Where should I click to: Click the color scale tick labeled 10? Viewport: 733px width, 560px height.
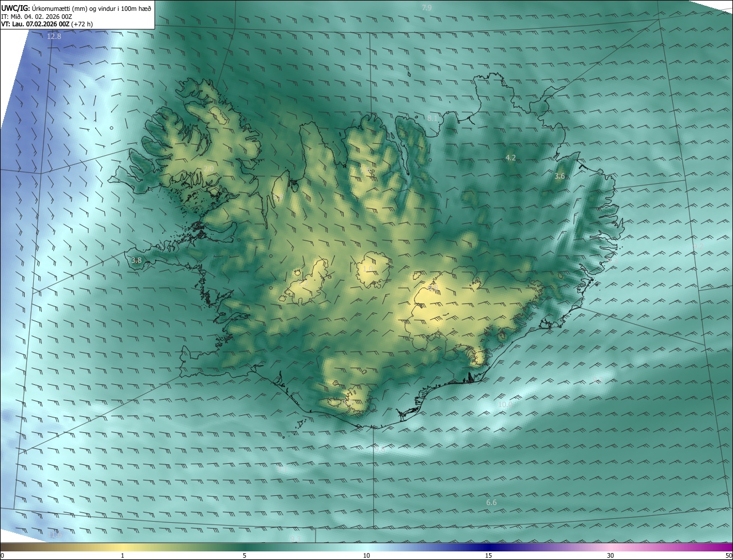tap(366, 555)
